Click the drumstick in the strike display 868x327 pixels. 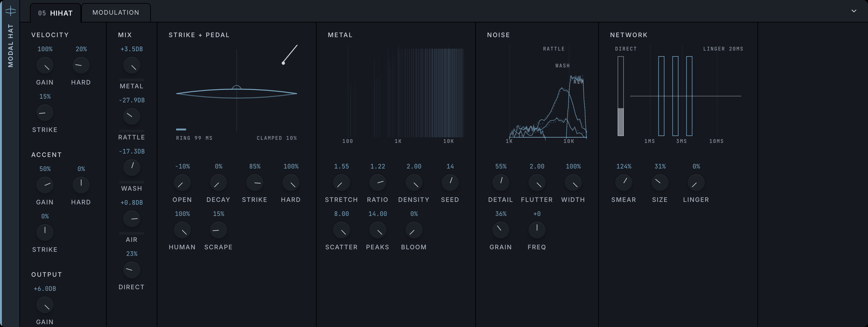click(x=290, y=54)
